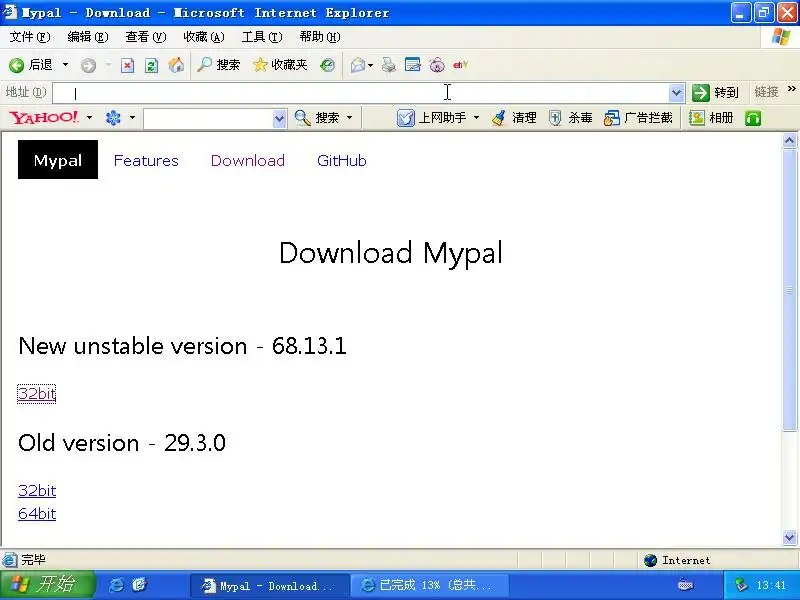Switch to download progress 13% taskbar button

[430, 585]
